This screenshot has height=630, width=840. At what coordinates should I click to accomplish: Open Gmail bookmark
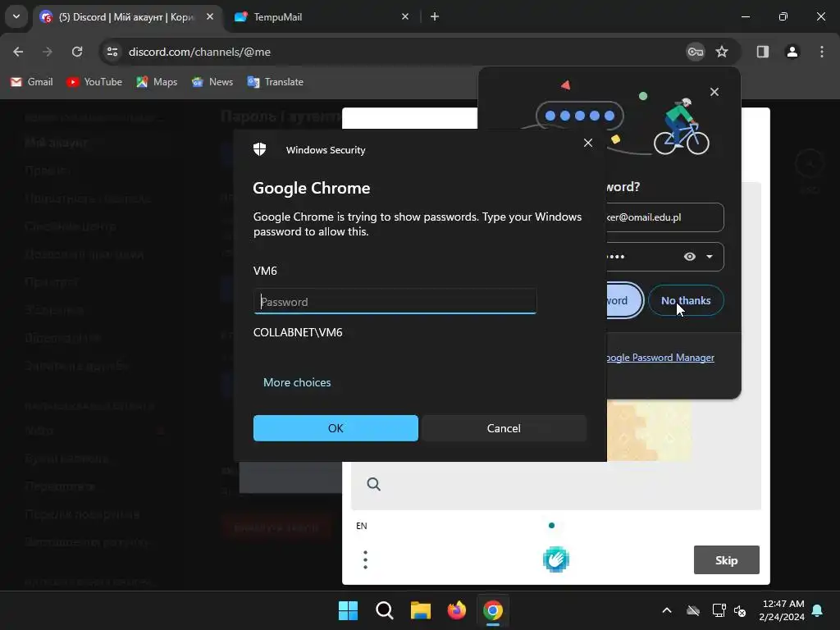(x=32, y=82)
